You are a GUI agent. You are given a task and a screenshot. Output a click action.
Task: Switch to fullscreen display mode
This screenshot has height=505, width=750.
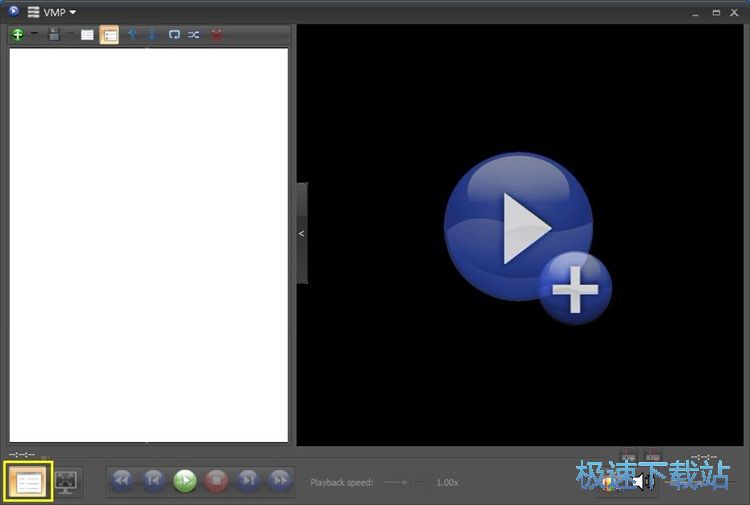coord(66,482)
